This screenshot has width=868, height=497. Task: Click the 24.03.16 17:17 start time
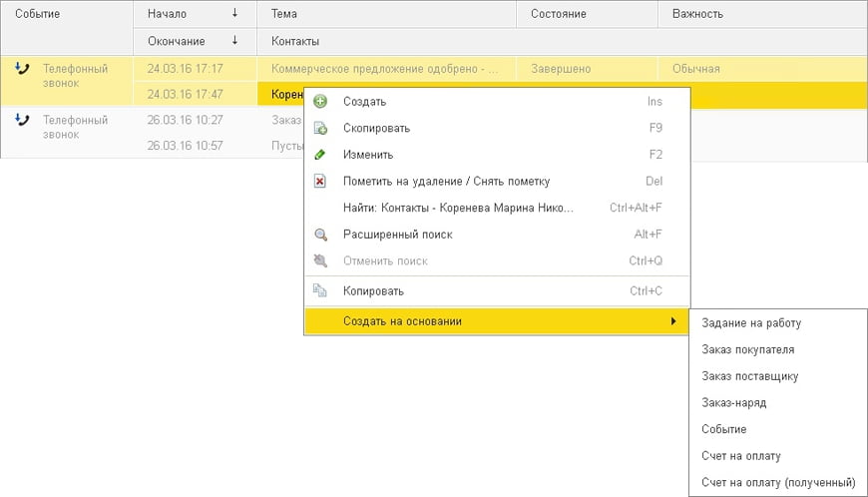(x=195, y=69)
